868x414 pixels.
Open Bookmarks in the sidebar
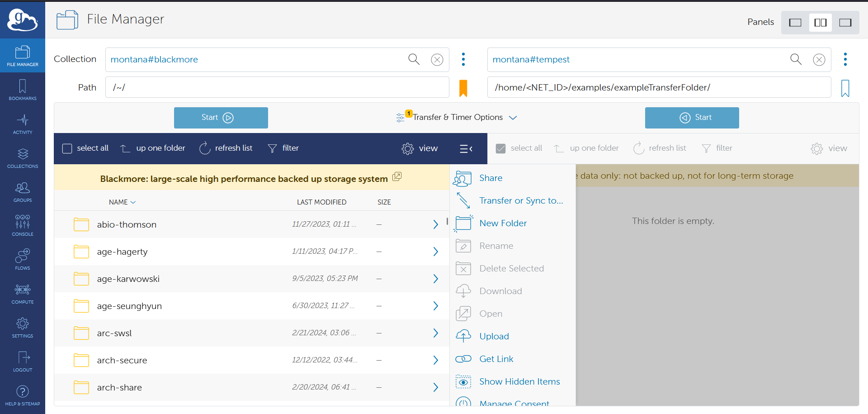(23, 90)
